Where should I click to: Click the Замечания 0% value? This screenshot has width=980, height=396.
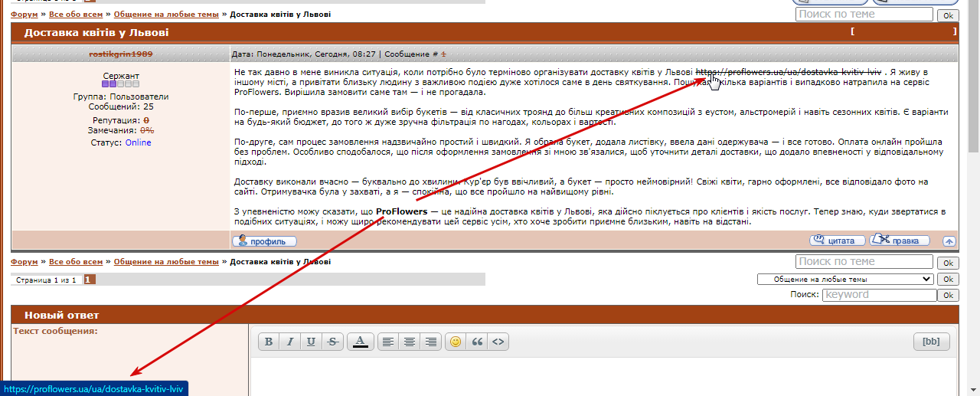click(145, 130)
